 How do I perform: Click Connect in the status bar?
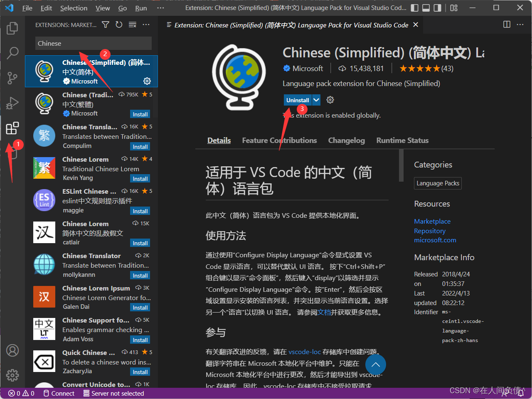pos(59,393)
